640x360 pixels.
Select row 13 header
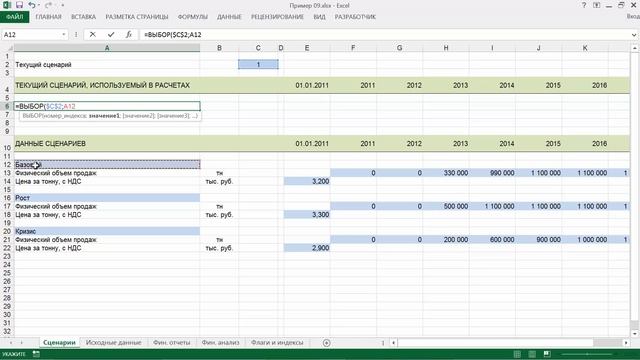(7, 173)
